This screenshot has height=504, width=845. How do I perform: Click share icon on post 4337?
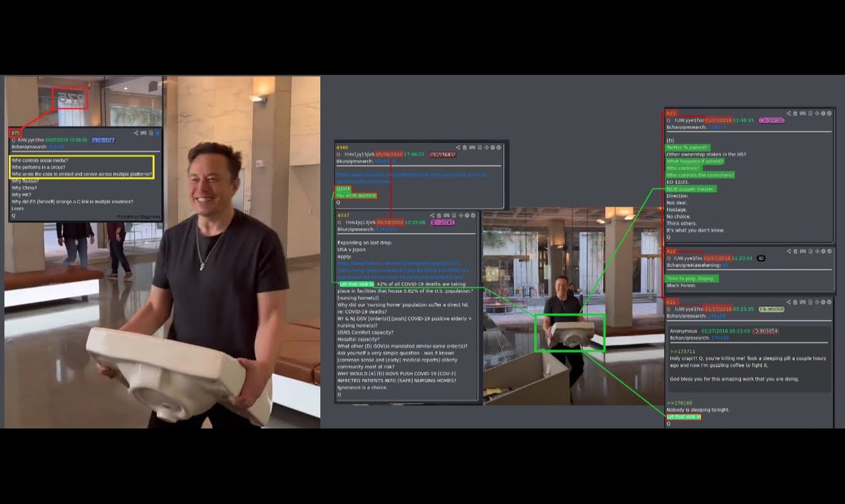pyautogui.click(x=432, y=216)
